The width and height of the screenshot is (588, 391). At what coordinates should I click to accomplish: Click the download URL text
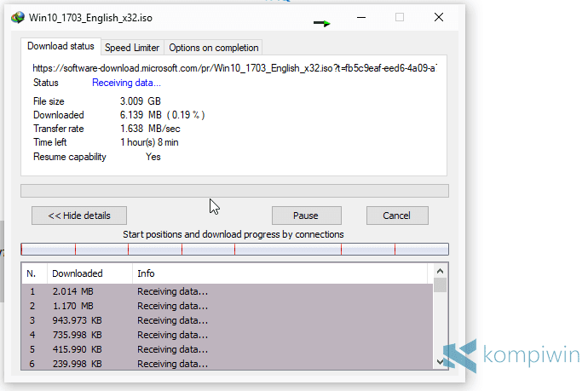point(234,68)
